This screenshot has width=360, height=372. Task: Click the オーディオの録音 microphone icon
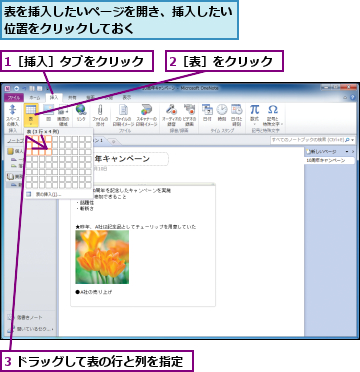[172, 110]
